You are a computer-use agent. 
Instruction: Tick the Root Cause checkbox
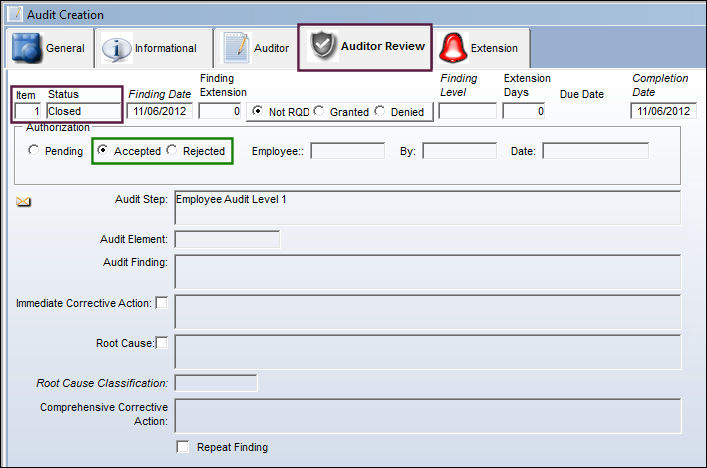pyautogui.click(x=161, y=343)
